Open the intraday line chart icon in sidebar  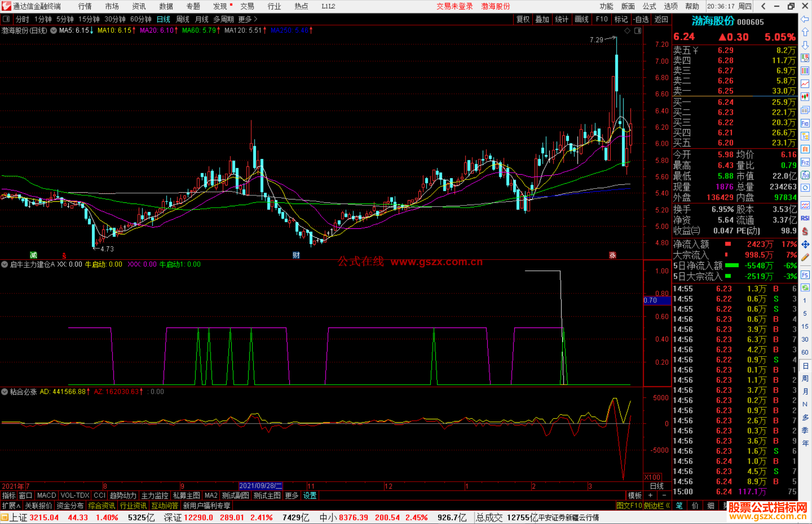pos(805,84)
